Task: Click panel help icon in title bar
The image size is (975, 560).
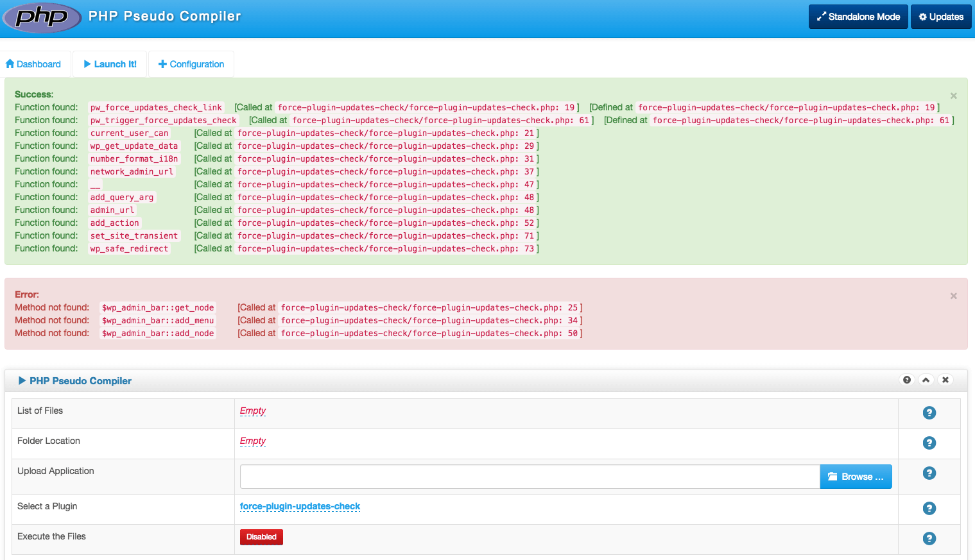Action: 907,380
